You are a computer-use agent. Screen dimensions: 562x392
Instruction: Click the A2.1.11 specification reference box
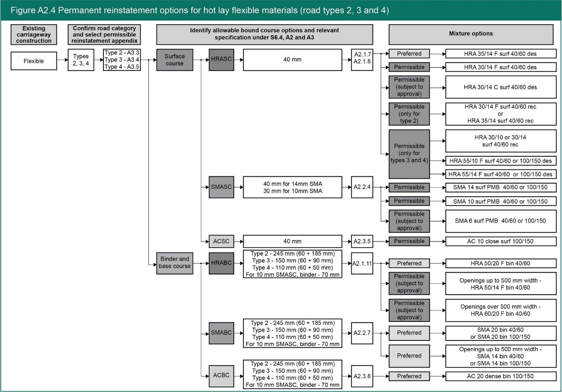tap(362, 263)
